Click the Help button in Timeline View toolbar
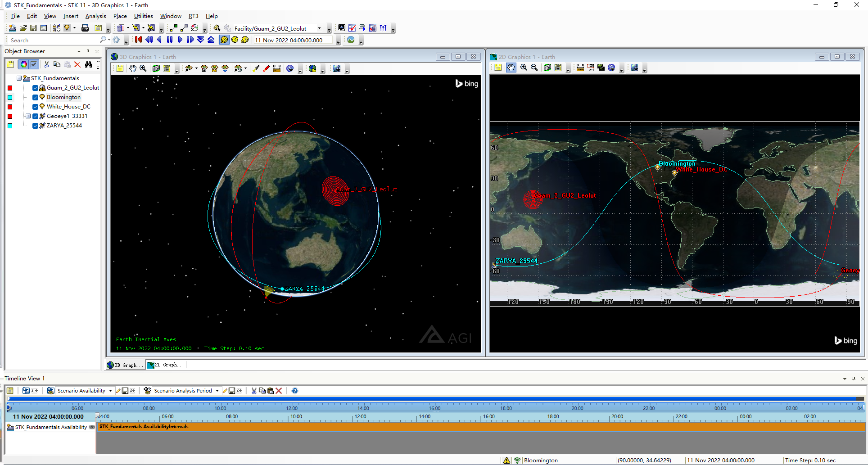868x465 pixels. (295, 391)
